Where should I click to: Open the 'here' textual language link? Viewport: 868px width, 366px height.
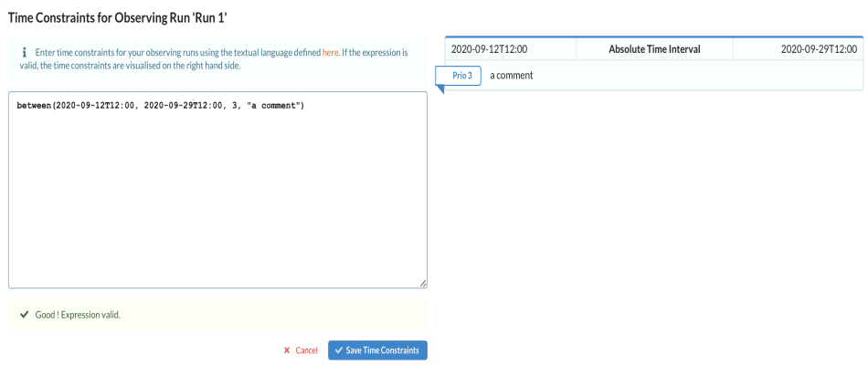[330, 53]
